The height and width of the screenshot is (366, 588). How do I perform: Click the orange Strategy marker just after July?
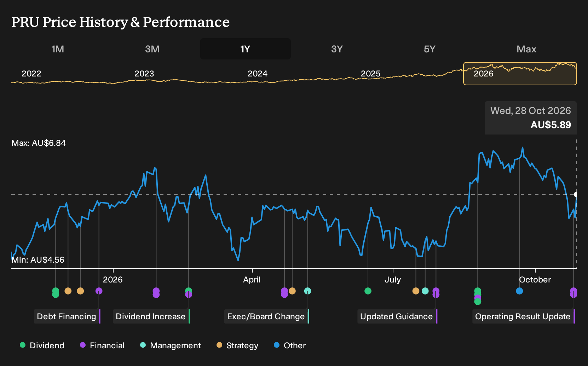(x=416, y=291)
